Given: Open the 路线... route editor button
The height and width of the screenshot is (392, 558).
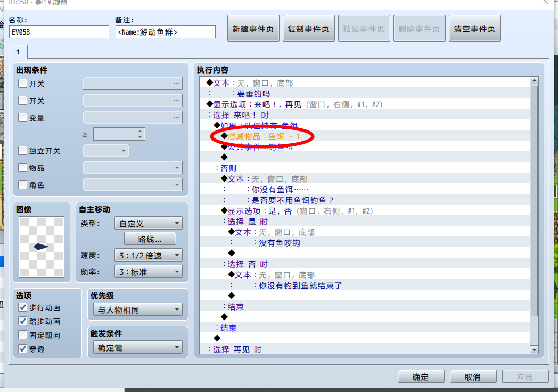Looking at the screenshot, I should pyautogui.click(x=150, y=239).
